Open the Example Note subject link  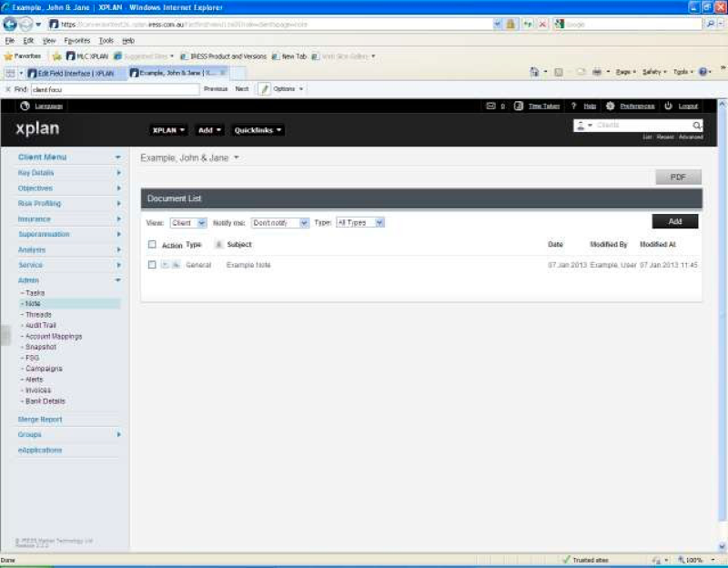(248, 265)
